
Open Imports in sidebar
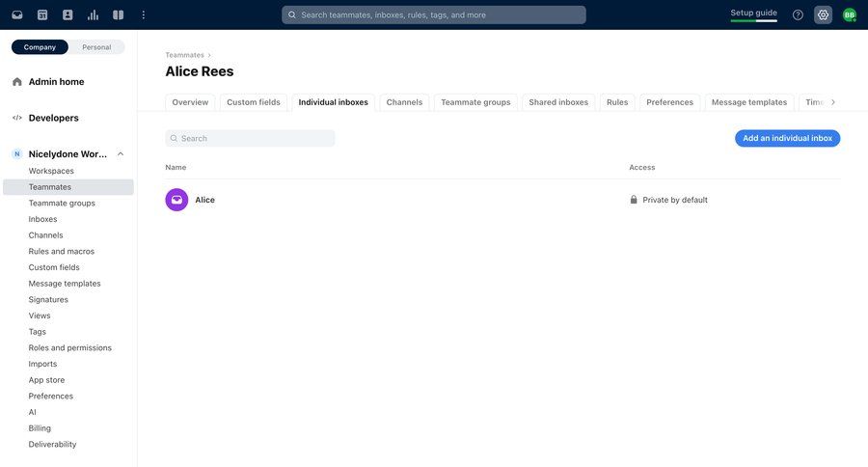42,364
